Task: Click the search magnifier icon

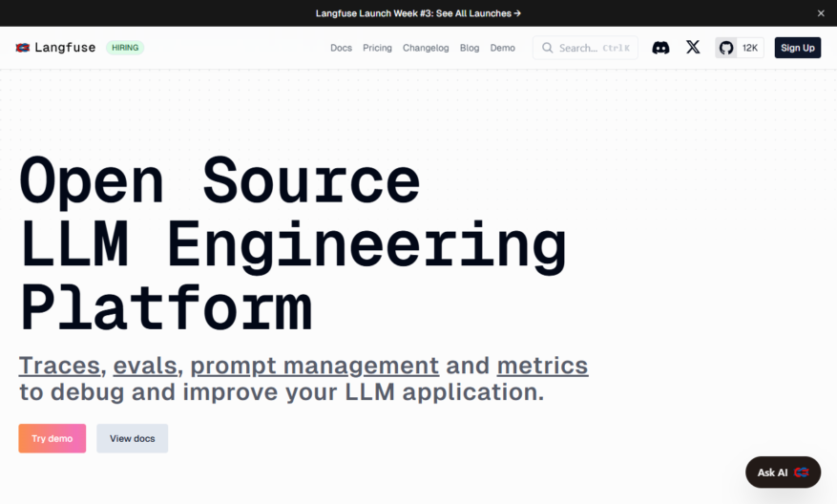Action: pyautogui.click(x=547, y=48)
